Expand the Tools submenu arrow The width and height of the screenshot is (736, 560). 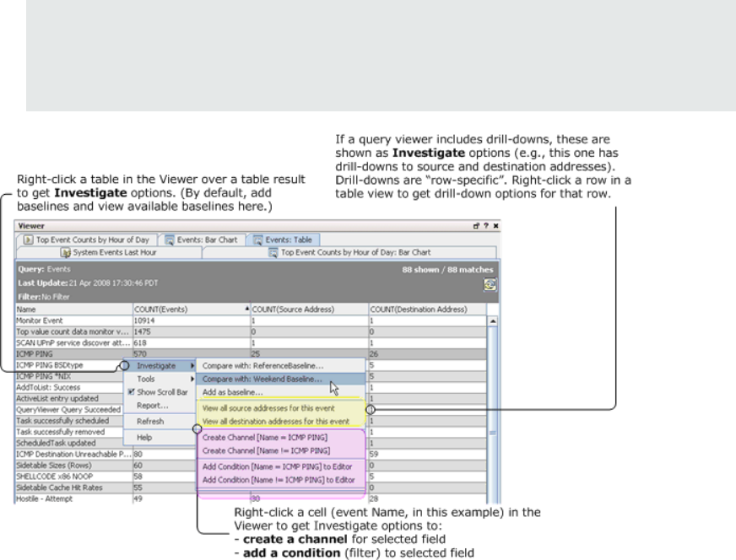[x=192, y=379]
